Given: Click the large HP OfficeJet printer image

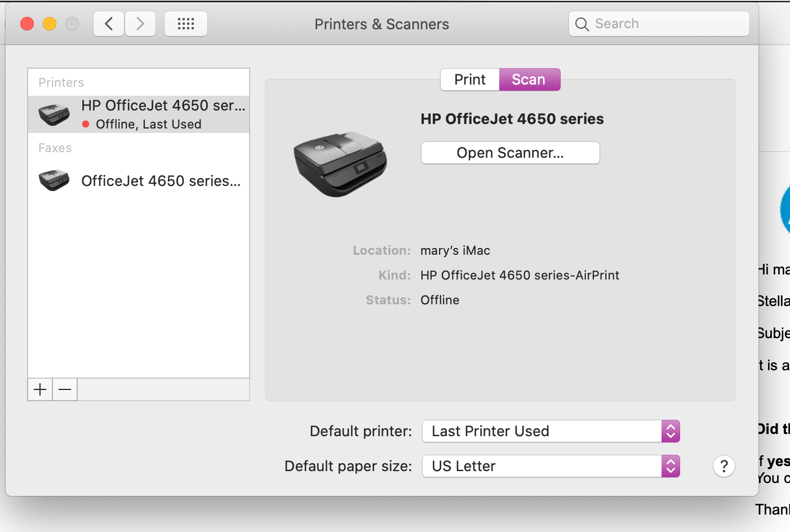Looking at the screenshot, I should pyautogui.click(x=340, y=164).
